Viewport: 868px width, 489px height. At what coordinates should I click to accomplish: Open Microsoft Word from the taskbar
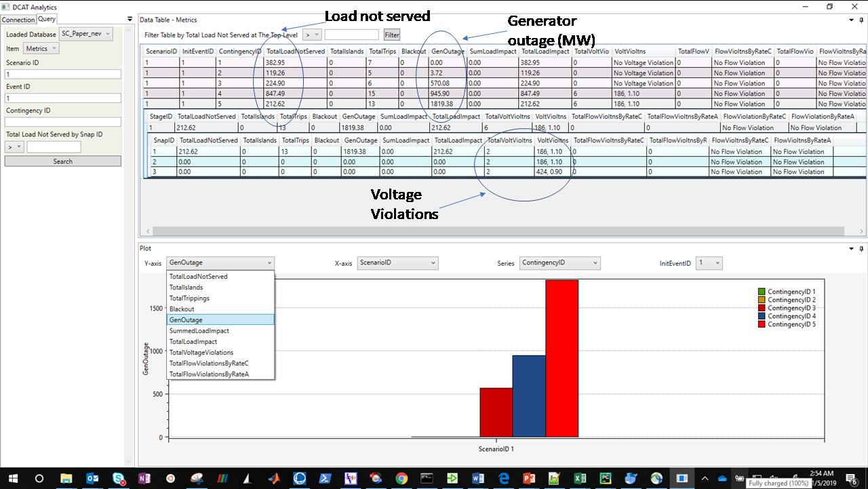click(x=479, y=478)
